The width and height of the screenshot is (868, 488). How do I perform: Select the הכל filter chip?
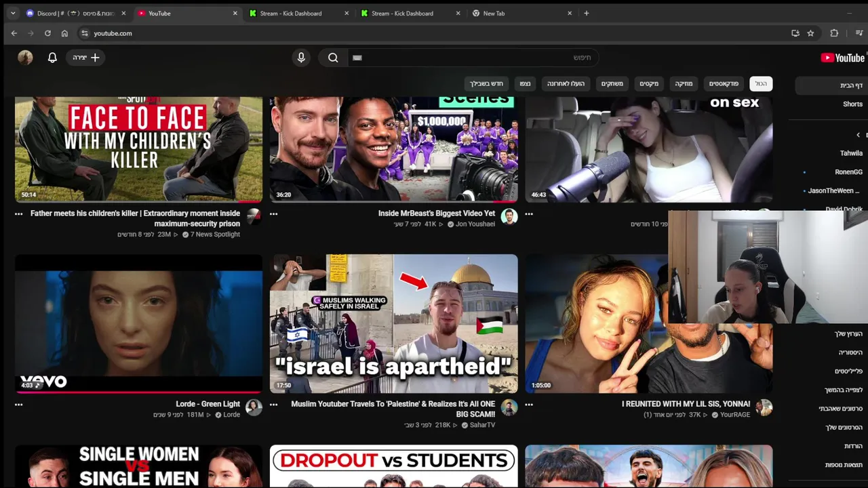point(761,83)
